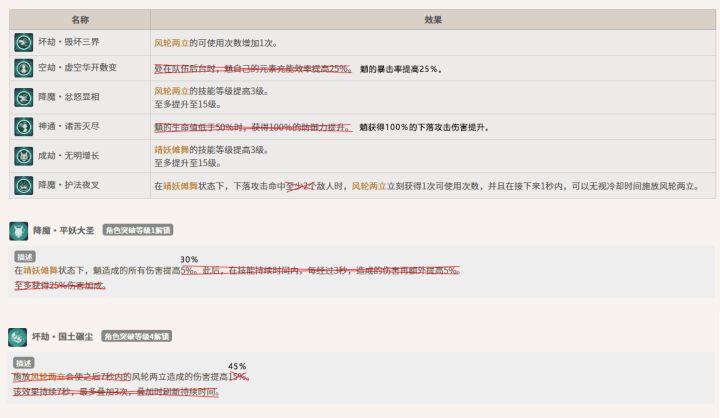
Task: Click the 戒劫·无明增长 constellation icon
Action: tap(23, 156)
